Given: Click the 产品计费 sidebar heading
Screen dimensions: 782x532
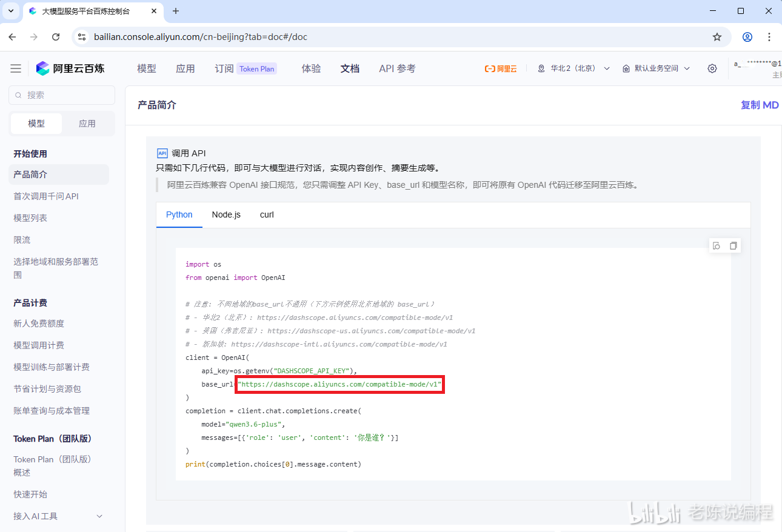Looking at the screenshot, I should click(30, 303).
